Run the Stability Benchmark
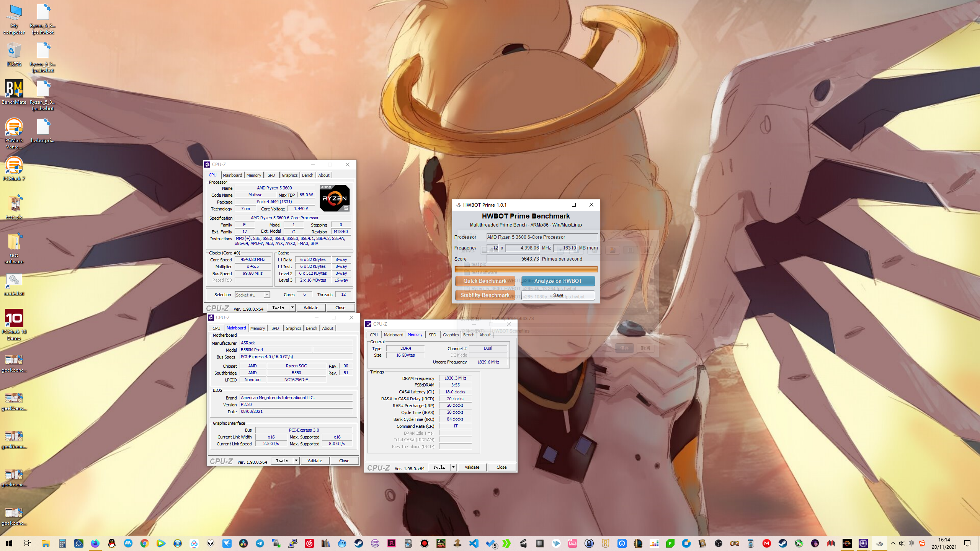980x551 pixels. pyautogui.click(x=485, y=295)
